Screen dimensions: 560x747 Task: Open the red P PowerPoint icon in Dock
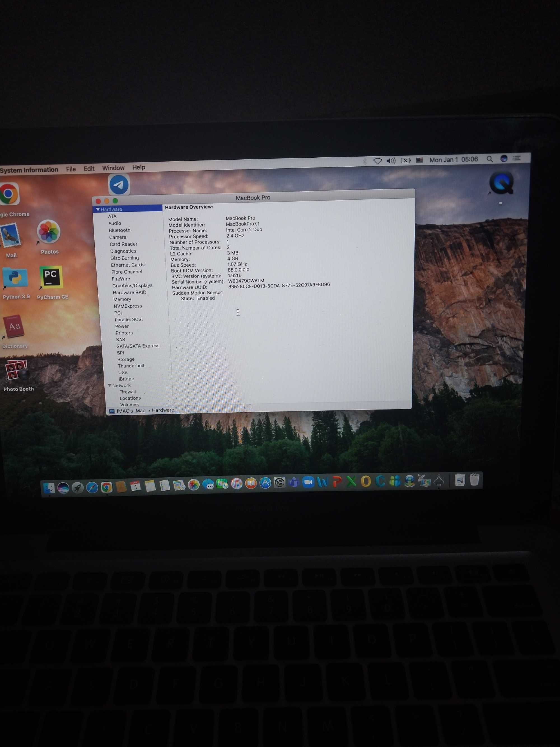[337, 481]
